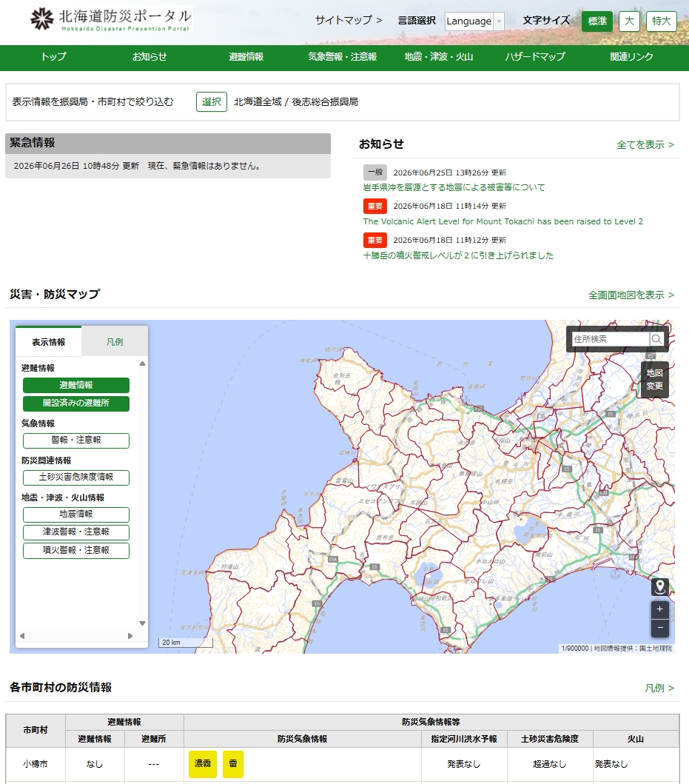Click 全てを表示 link for notices
This screenshot has height=784, width=689.
pyautogui.click(x=645, y=145)
